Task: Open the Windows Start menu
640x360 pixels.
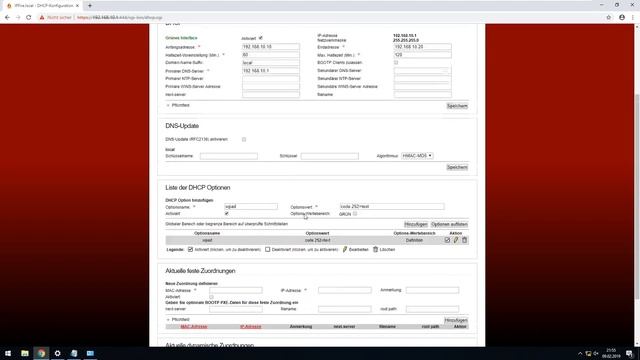Action: pyautogui.click(x=8, y=353)
